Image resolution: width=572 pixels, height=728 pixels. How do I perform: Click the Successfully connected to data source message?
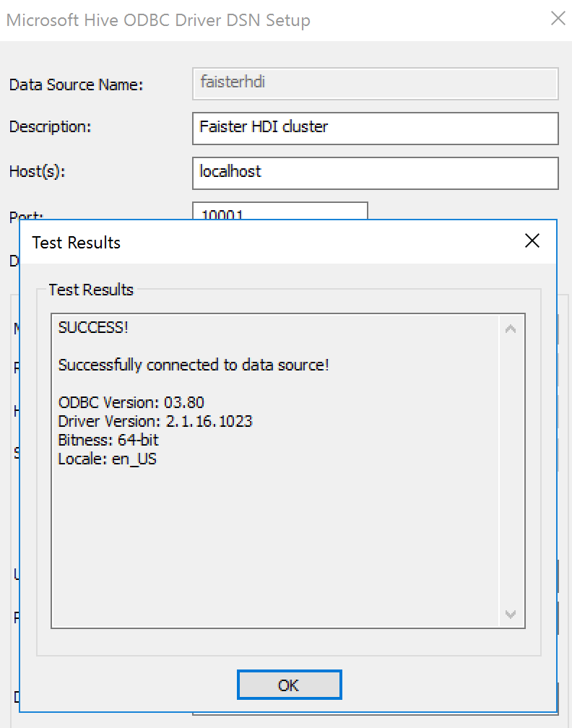coord(194,365)
